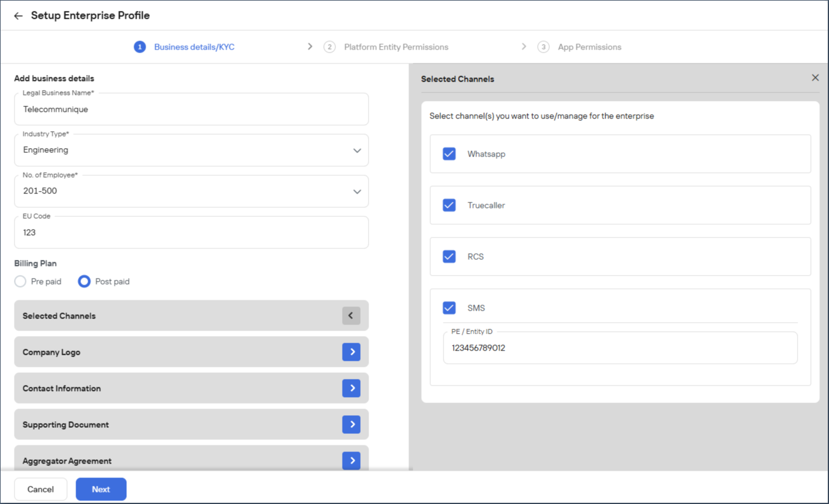Image resolution: width=829 pixels, height=504 pixels.
Task: Open Company Logo section via blue arrow
Action: (351, 352)
